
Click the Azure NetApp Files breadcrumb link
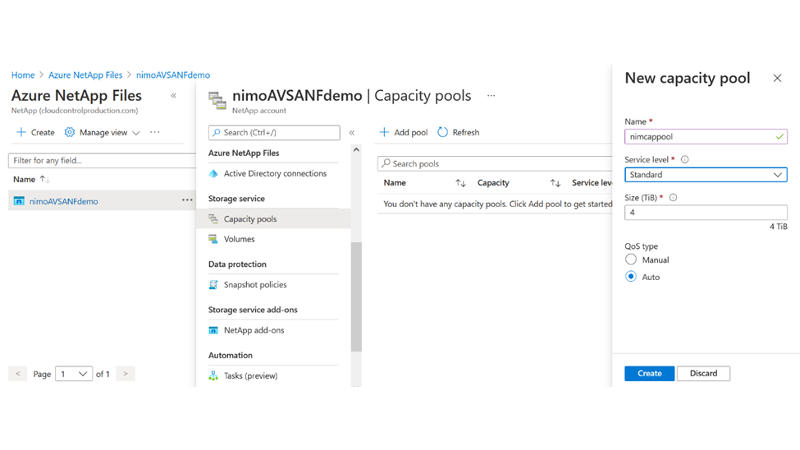pos(85,75)
